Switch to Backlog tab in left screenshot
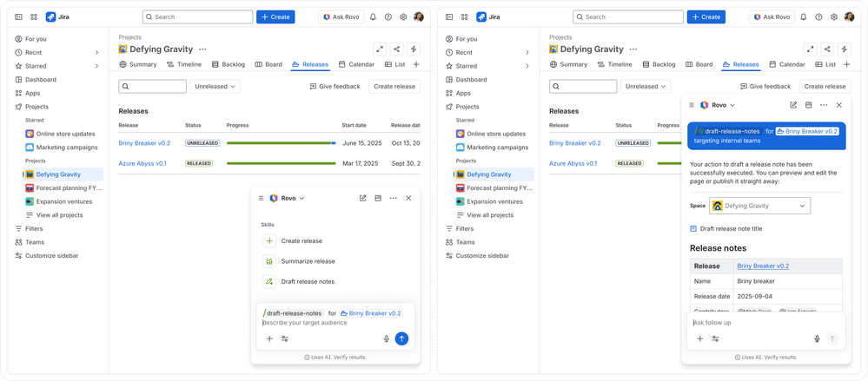868x381 pixels. pos(228,65)
